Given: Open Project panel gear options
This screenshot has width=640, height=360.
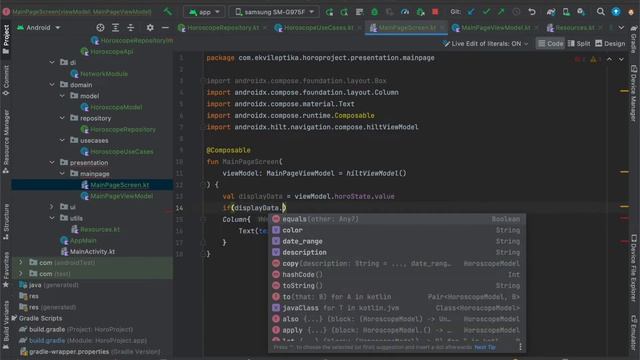Looking at the screenshot, I should [x=150, y=28].
